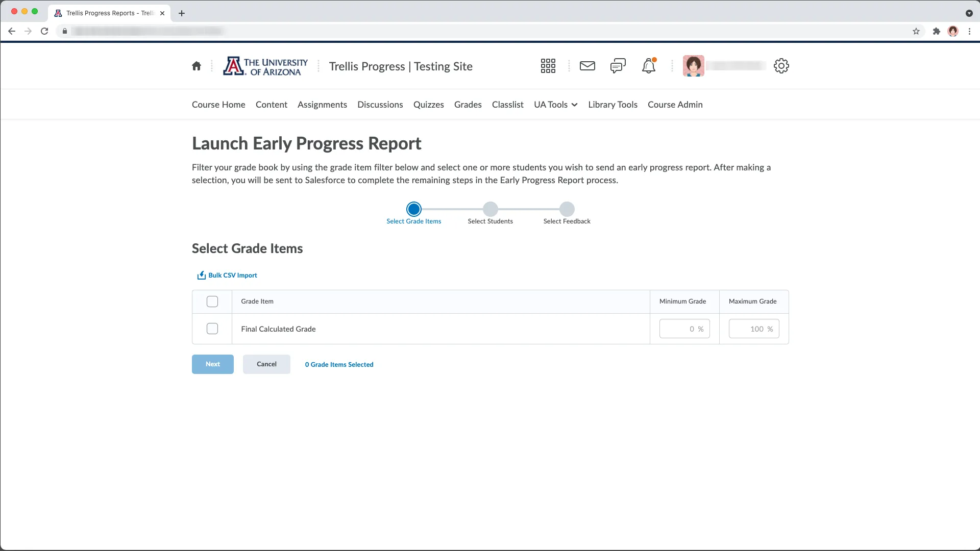Screen dimensions: 980x551
Task: Click the site lock icon in address bar
Action: pos(65,31)
